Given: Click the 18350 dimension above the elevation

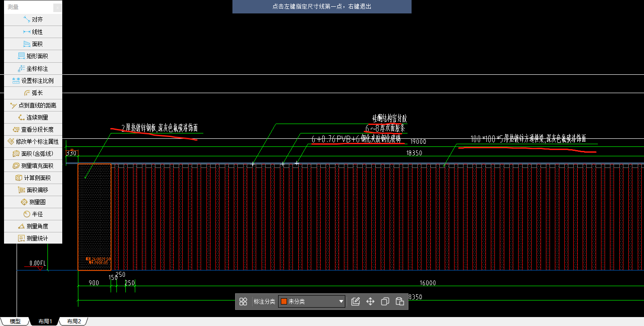Looking at the screenshot, I should 414,153.
